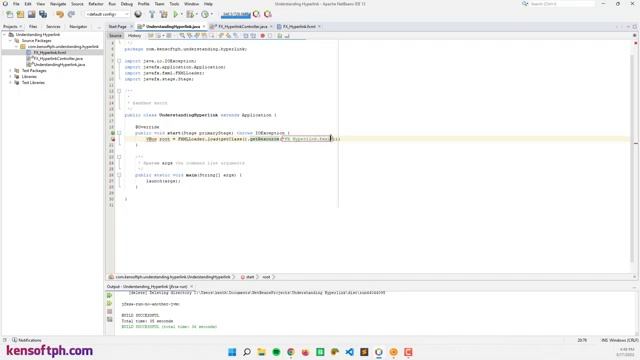The height and width of the screenshot is (360, 640).
Task: Open Chrome from the taskbar
Action: tap(291, 352)
